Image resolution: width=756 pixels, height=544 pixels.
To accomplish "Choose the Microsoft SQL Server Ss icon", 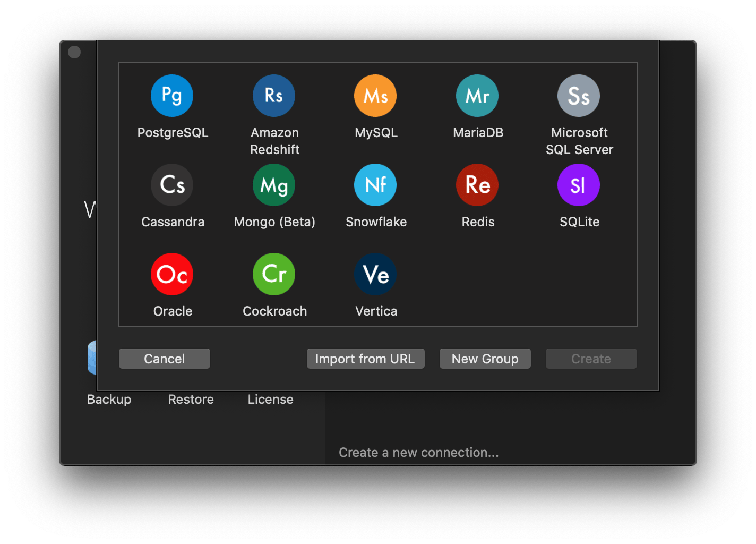I will tap(579, 96).
